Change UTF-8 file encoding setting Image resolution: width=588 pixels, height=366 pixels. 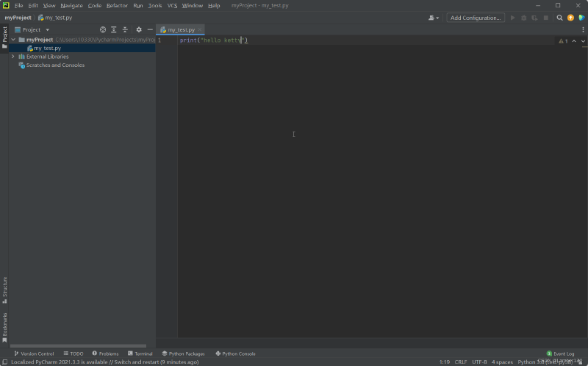click(479, 362)
